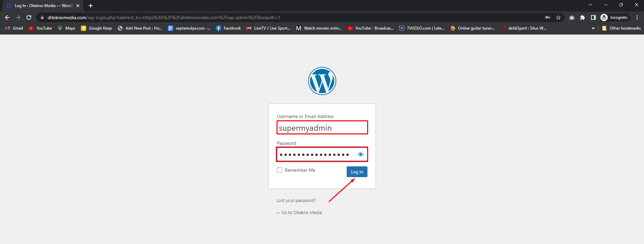This screenshot has height=244, width=644.
Task: Open the tab search dropdown arrow
Action: coord(590,5)
